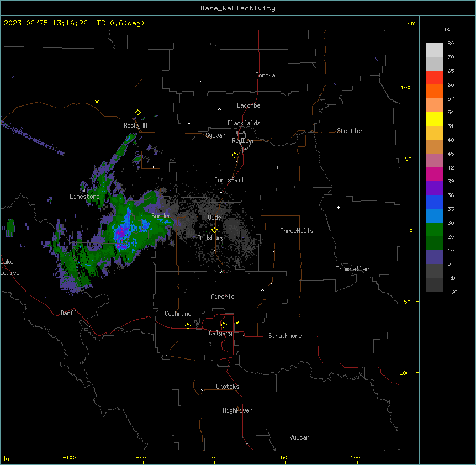Click the Banff label
476x465 pixels.
[x=68, y=313]
